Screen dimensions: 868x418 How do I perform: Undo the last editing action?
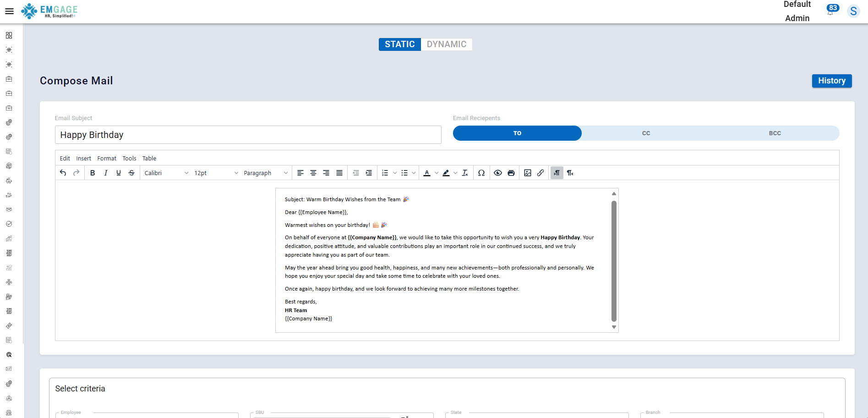(x=63, y=173)
